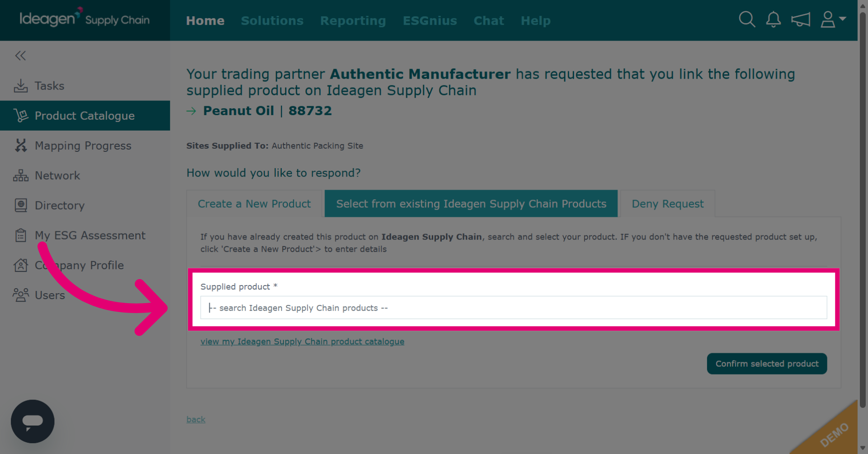Open Network in the sidebar

click(x=85, y=175)
